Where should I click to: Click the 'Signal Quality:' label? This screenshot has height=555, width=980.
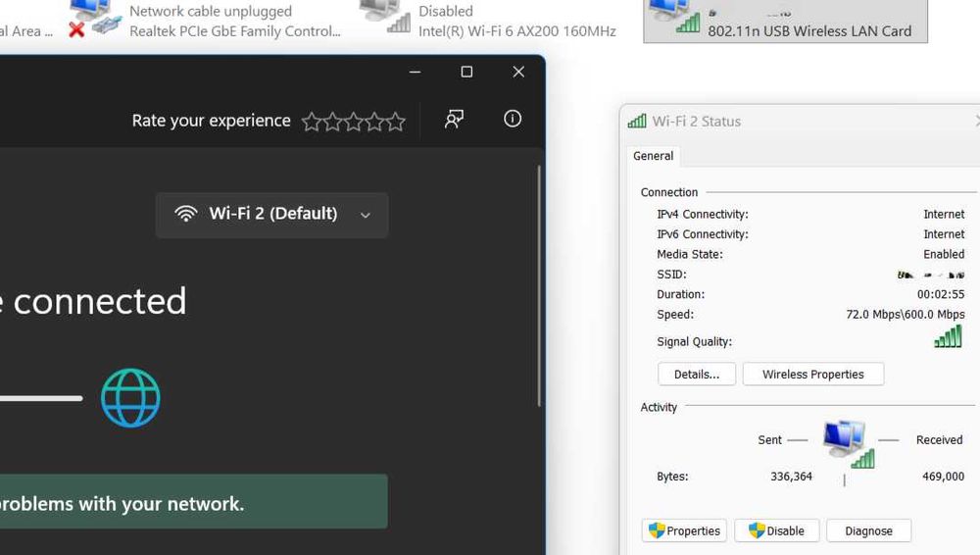point(694,341)
